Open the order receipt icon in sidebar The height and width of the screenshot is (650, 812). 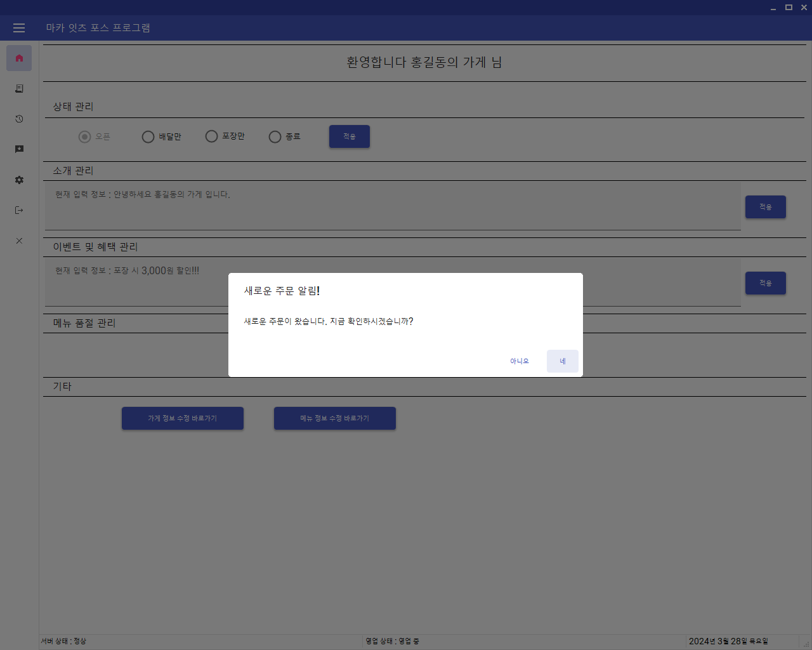coord(19,89)
